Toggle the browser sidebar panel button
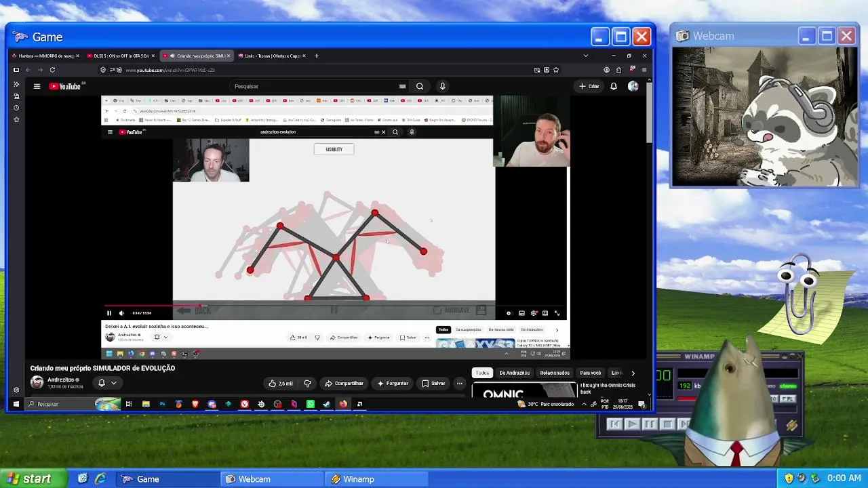 tap(16, 70)
